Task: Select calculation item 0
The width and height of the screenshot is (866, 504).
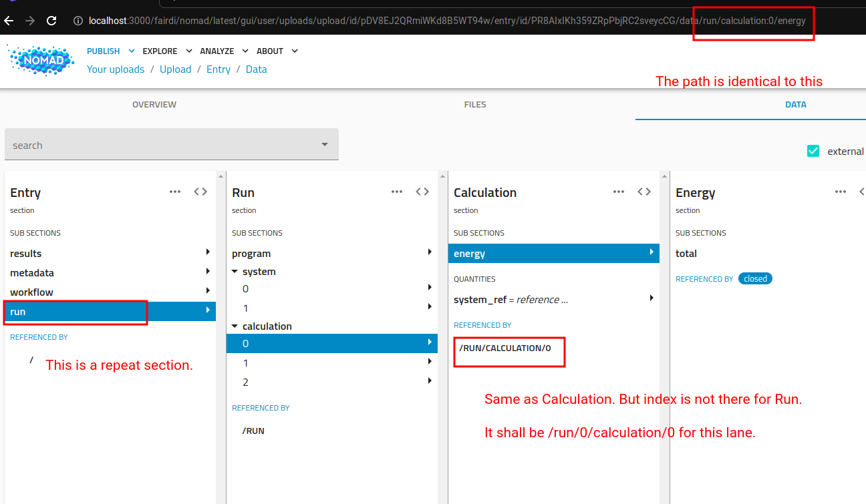Action: [x=332, y=343]
